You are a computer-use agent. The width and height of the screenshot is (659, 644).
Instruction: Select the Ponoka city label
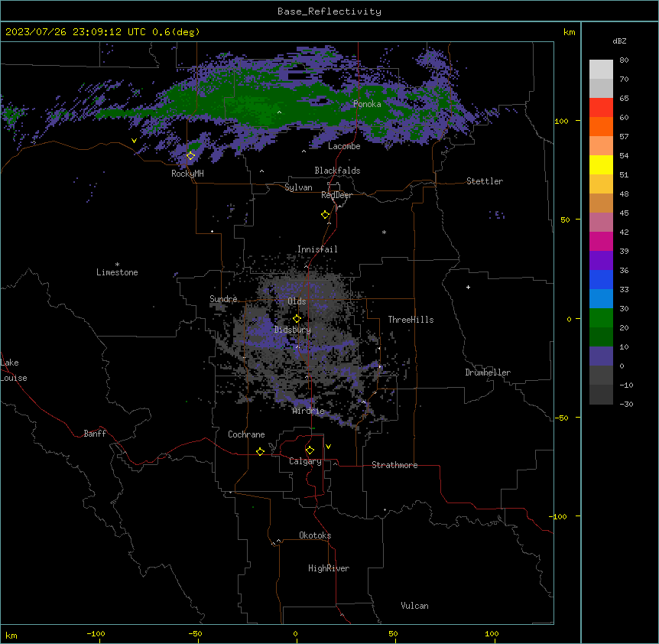pyautogui.click(x=367, y=104)
